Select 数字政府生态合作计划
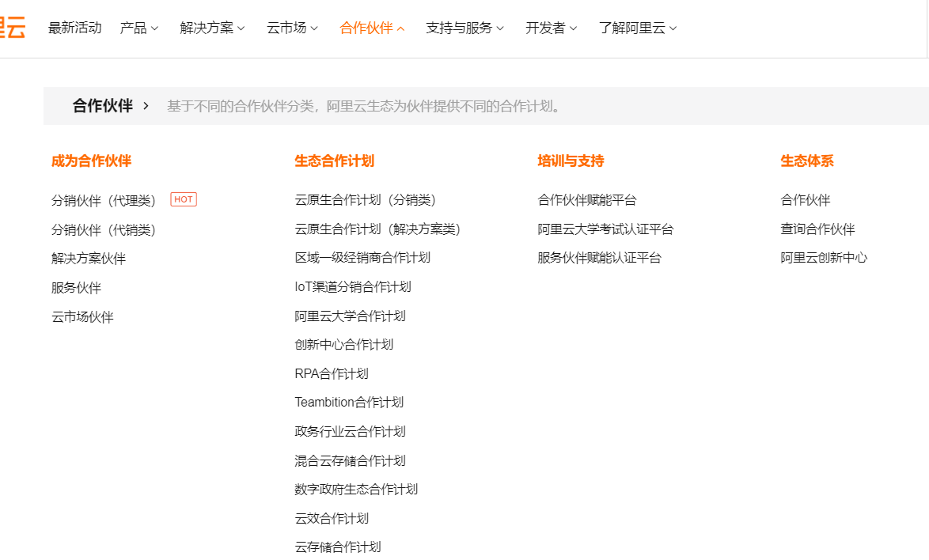Screen dimensions: 929x560 357,489
